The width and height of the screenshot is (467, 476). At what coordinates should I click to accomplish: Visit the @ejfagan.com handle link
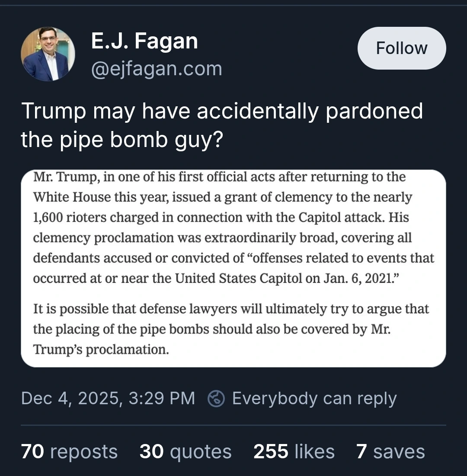coord(156,69)
